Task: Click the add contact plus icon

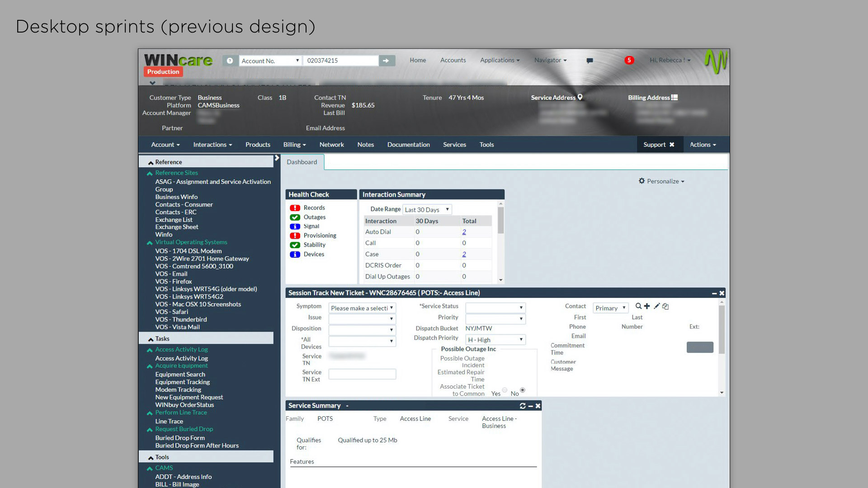Action: (x=647, y=306)
